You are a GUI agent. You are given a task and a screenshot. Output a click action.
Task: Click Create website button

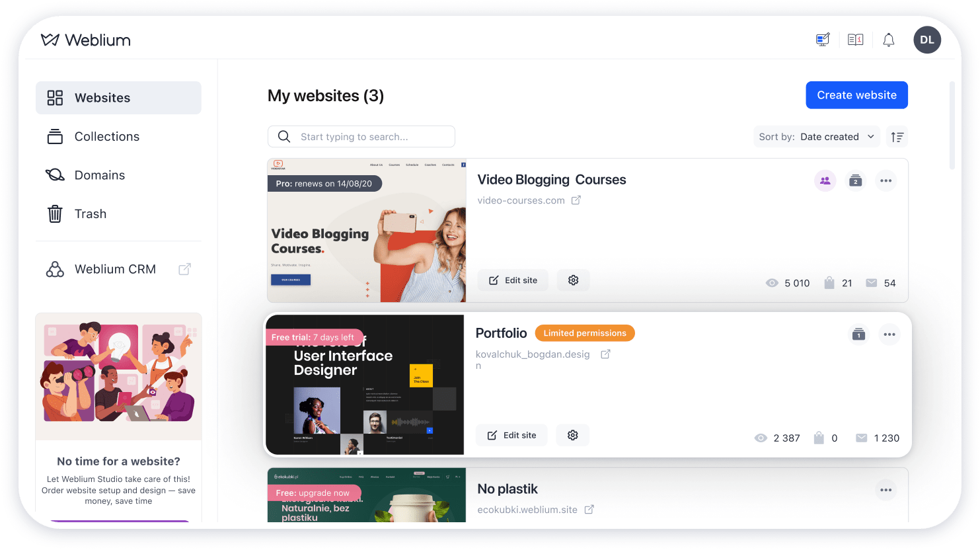[856, 95]
